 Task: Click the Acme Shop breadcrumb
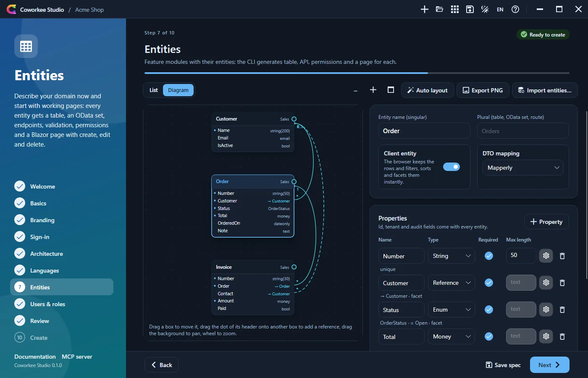(x=89, y=10)
